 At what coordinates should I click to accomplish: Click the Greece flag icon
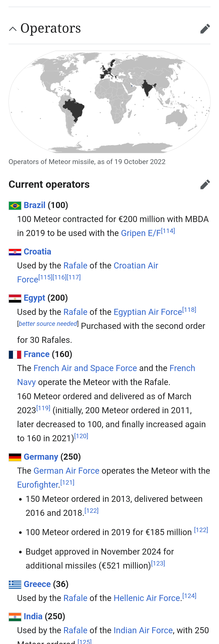[x=15, y=584]
